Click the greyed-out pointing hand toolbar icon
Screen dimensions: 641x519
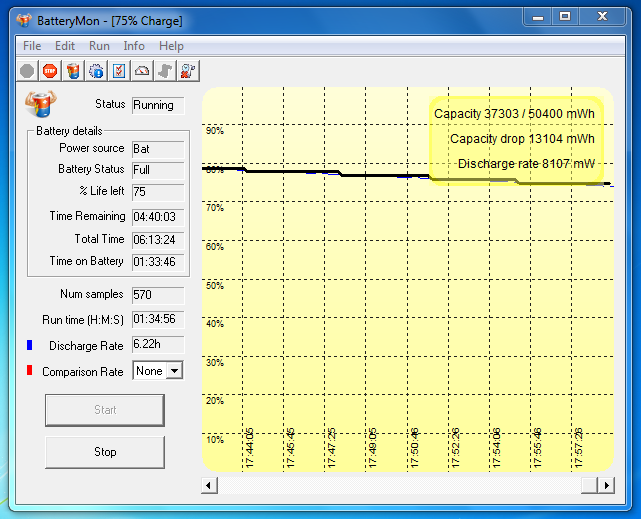coord(165,71)
